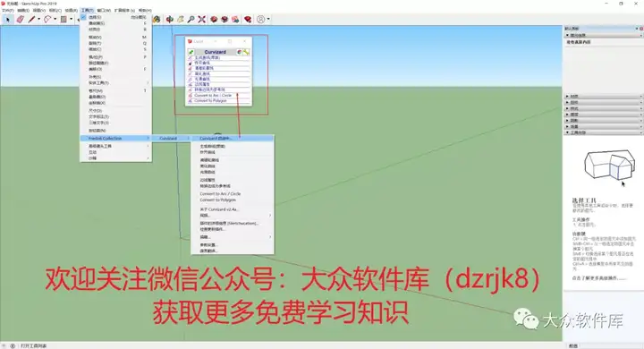Close the 默认面板 tray with red X
The width and height of the screenshot is (644, 349).
pos(641,29)
